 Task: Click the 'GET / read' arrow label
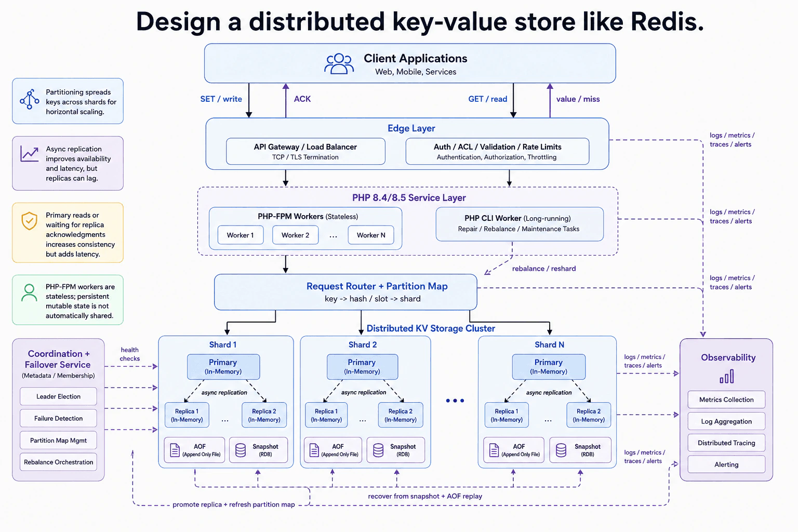[x=488, y=99]
